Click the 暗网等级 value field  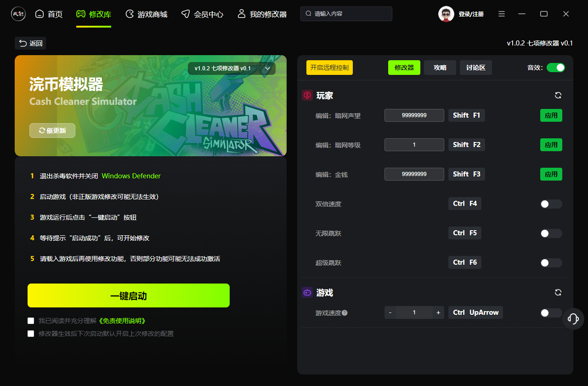click(x=414, y=145)
